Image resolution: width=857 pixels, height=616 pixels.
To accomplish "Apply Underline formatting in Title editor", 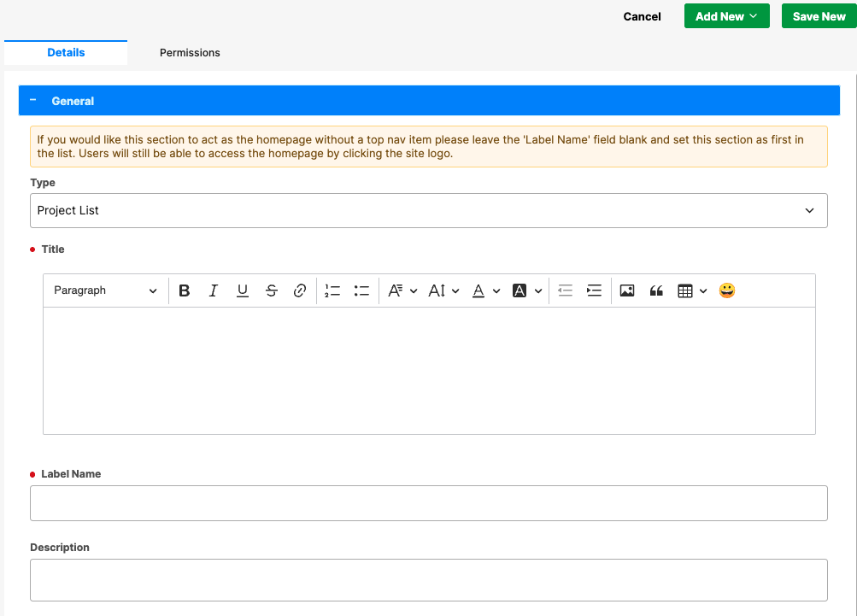I will (x=242, y=290).
